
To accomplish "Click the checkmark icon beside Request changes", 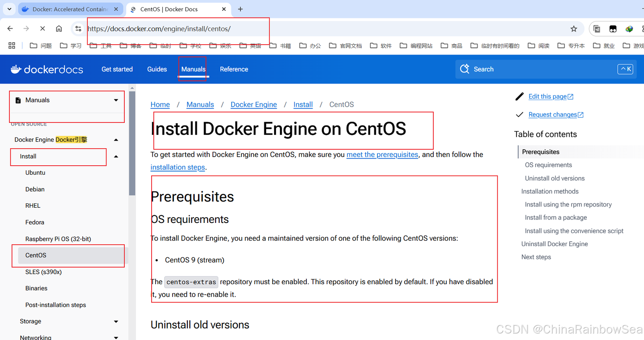I will (x=519, y=114).
